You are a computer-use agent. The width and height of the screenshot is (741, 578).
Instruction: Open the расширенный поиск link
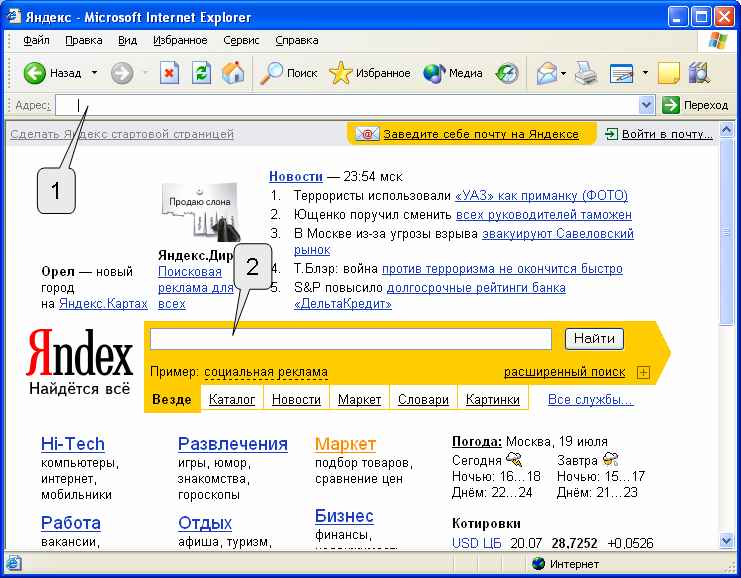(564, 372)
